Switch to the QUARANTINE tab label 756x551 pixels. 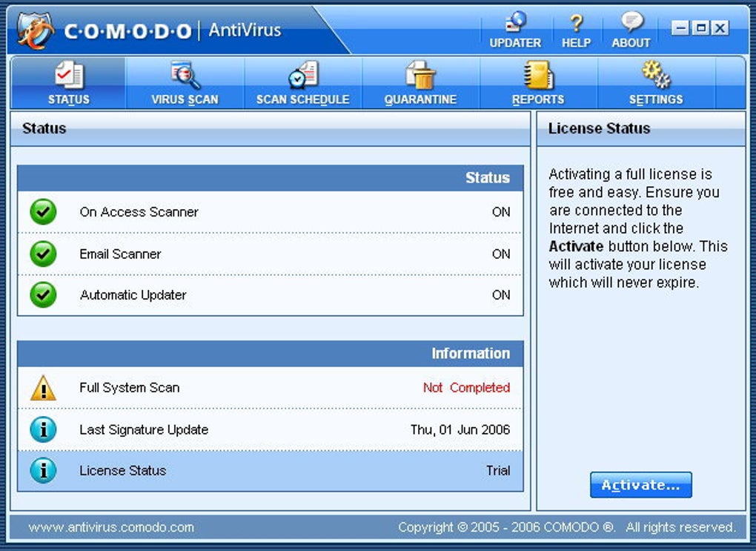pos(420,99)
